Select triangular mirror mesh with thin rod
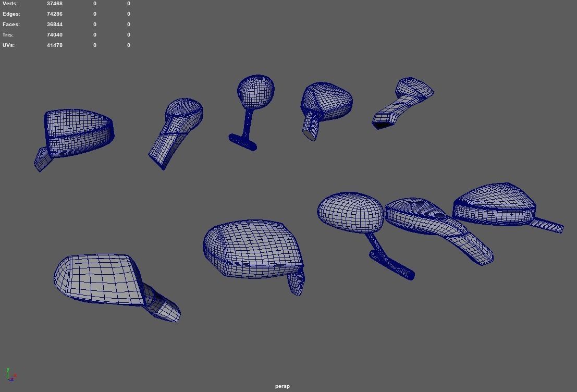This screenshot has width=577, height=392. point(495,204)
